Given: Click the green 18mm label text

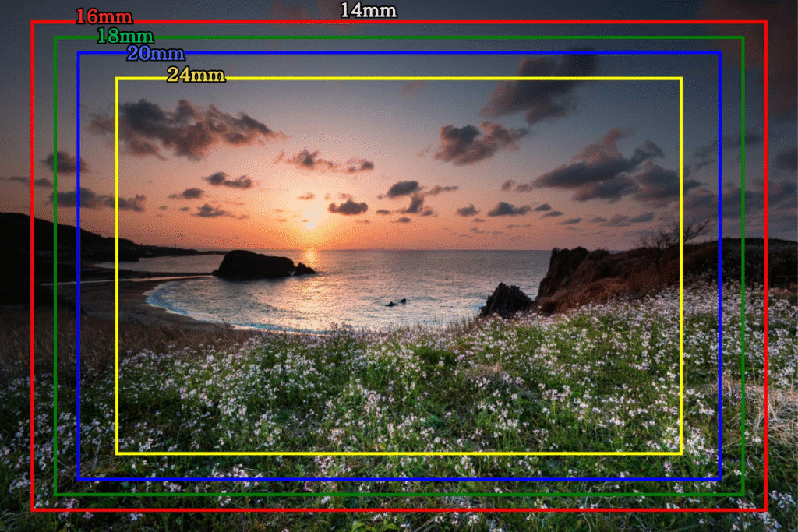Looking at the screenshot, I should (125, 36).
